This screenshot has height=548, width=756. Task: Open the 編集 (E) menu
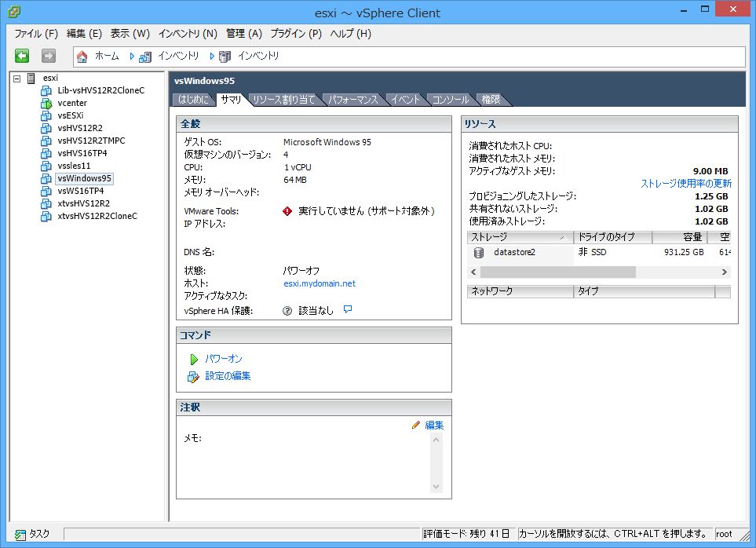tap(84, 34)
